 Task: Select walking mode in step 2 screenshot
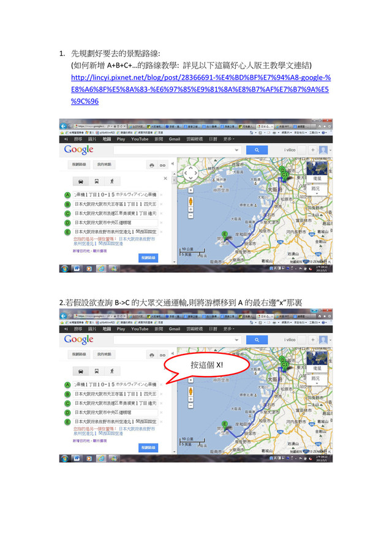coord(112,371)
